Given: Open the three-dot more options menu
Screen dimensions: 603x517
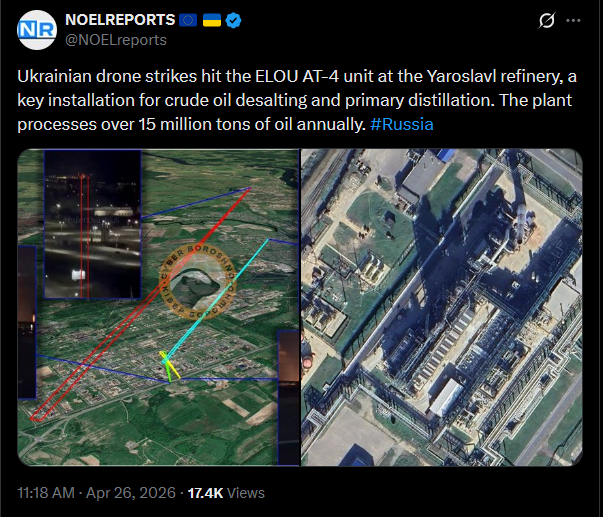Looking at the screenshot, I should pos(573,20).
